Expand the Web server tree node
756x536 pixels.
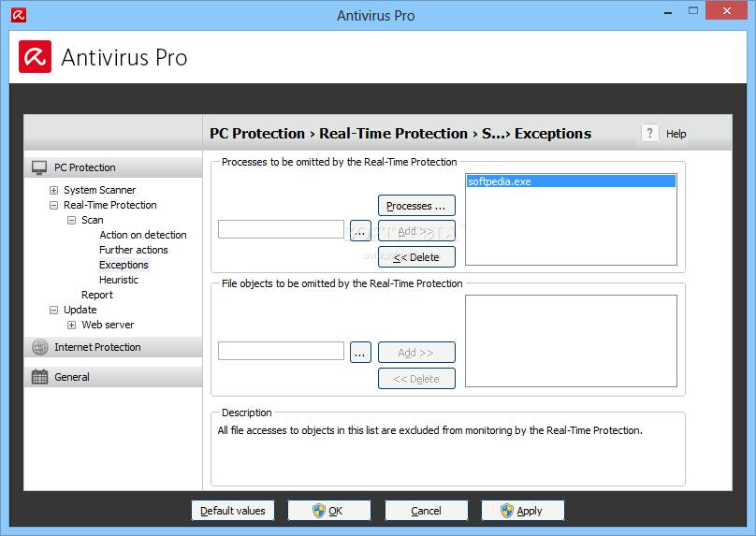[x=71, y=325]
